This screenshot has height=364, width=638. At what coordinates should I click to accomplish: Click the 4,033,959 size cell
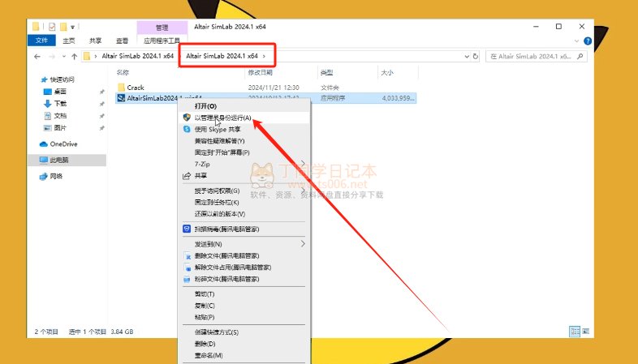tap(398, 98)
